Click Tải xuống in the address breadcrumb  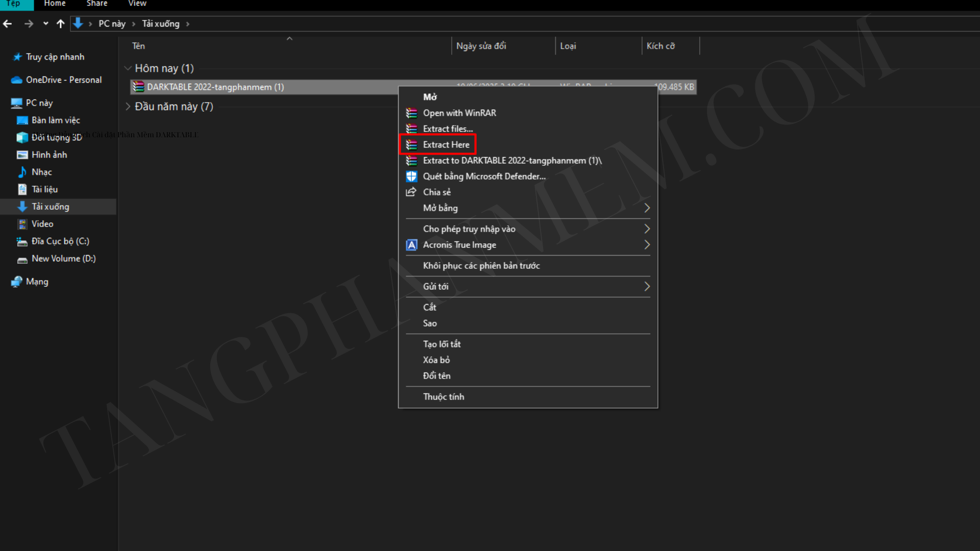click(x=161, y=24)
